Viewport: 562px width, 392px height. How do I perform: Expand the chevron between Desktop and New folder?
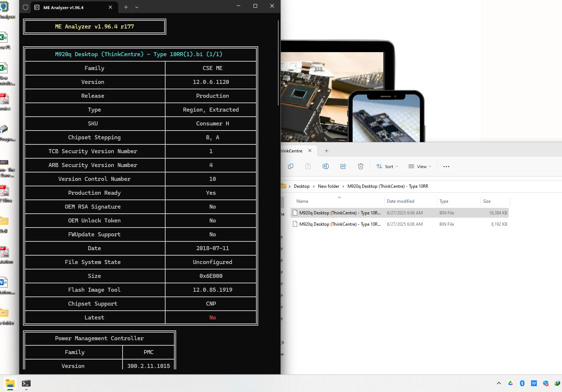pos(314,186)
